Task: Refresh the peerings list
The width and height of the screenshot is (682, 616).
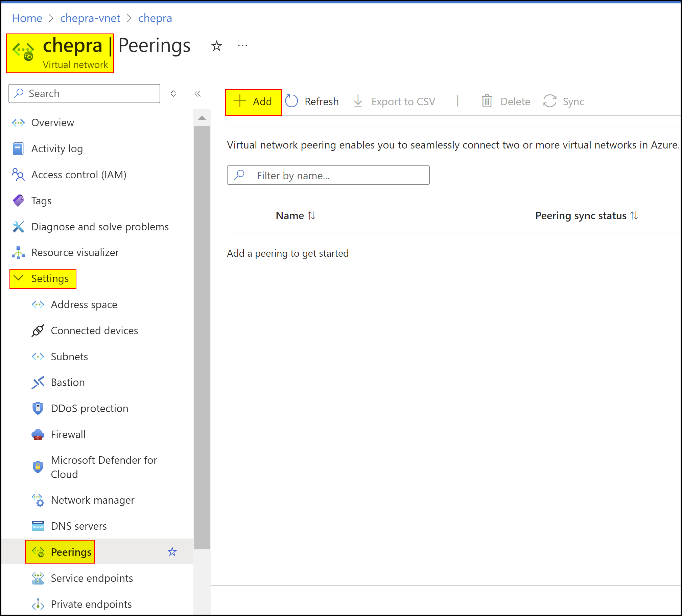Action: pyautogui.click(x=311, y=101)
